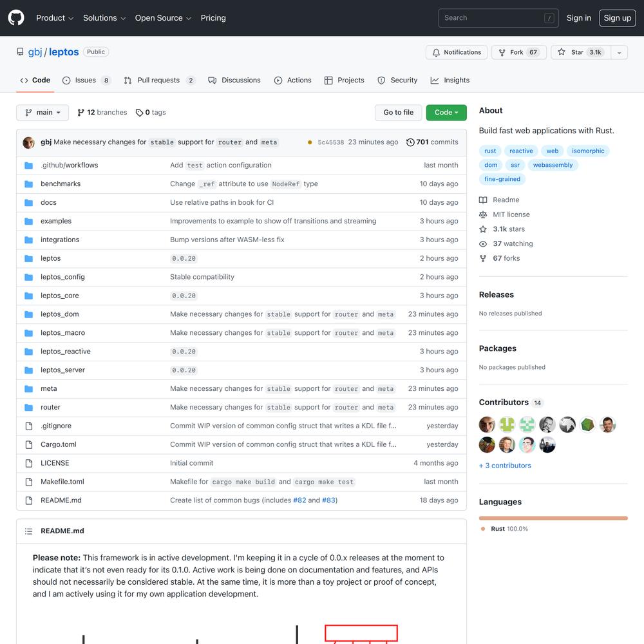Open the GitHub logo home link

(x=16, y=17)
